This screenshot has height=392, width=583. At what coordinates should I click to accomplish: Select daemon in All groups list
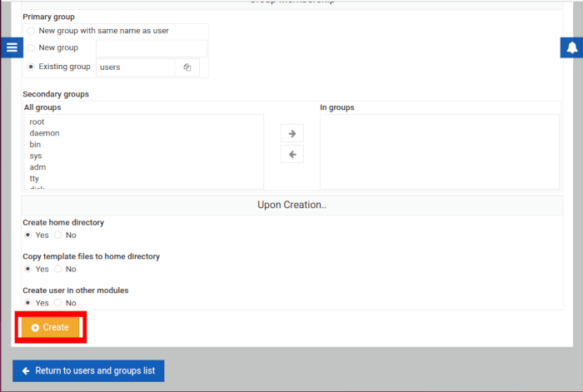44,133
